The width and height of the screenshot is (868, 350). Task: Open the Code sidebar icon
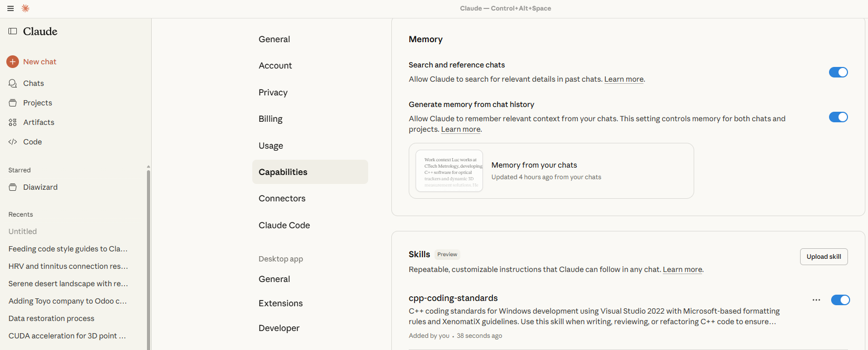coord(13,142)
